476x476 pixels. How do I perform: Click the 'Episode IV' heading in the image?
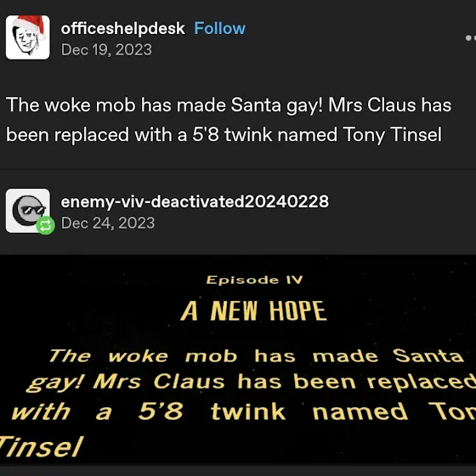click(254, 280)
